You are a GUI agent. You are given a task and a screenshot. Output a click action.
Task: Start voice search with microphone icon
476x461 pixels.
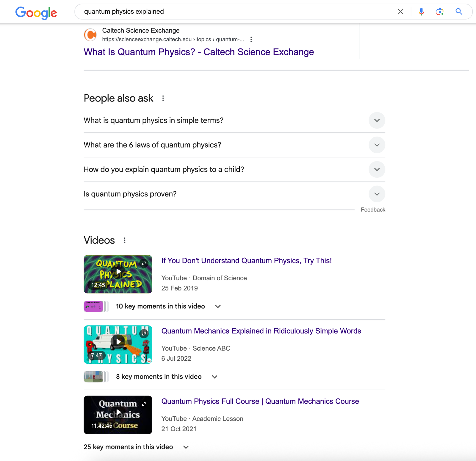[x=421, y=12]
